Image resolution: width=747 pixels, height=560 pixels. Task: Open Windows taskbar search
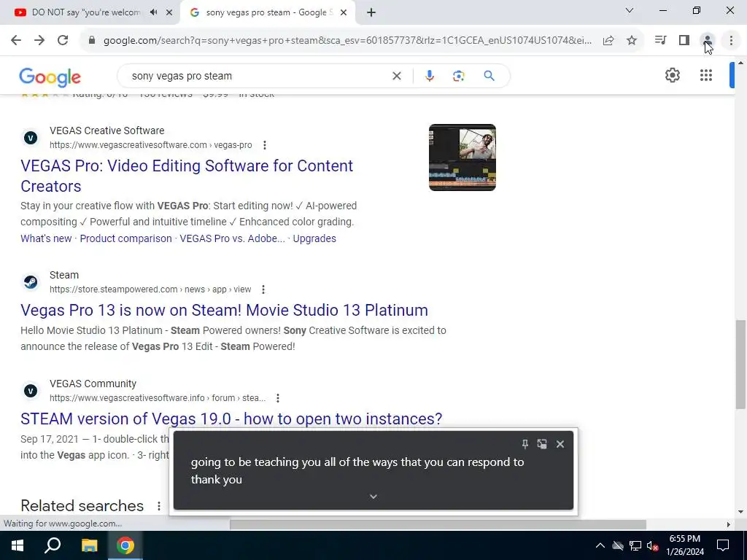pos(53,545)
